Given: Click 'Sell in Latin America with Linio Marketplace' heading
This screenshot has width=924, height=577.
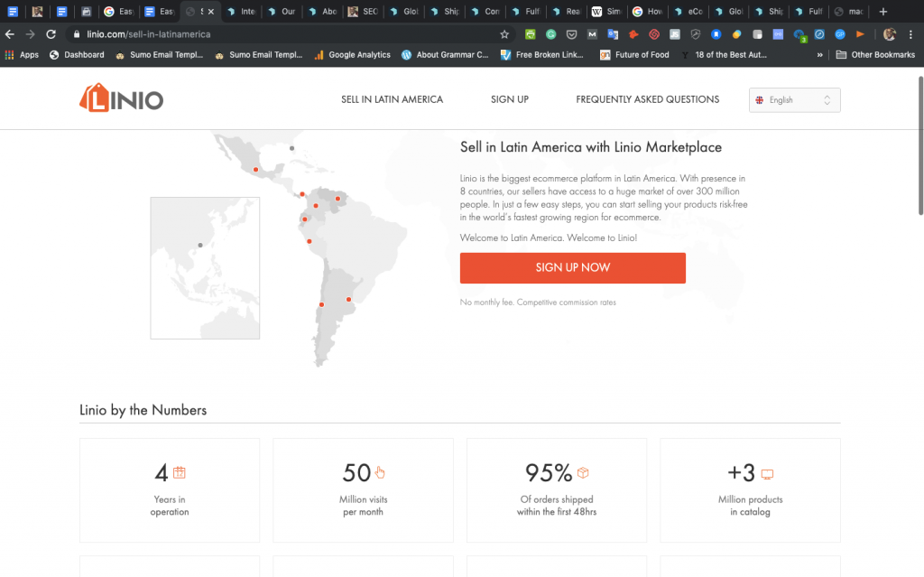Looking at the screenshot, I should click(x=591, y=147).
